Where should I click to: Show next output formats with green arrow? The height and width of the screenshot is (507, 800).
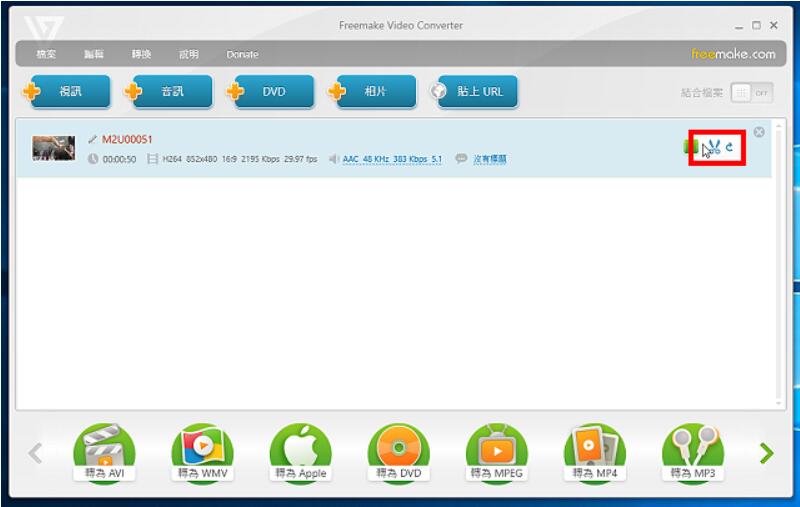[x=766, y=453]
